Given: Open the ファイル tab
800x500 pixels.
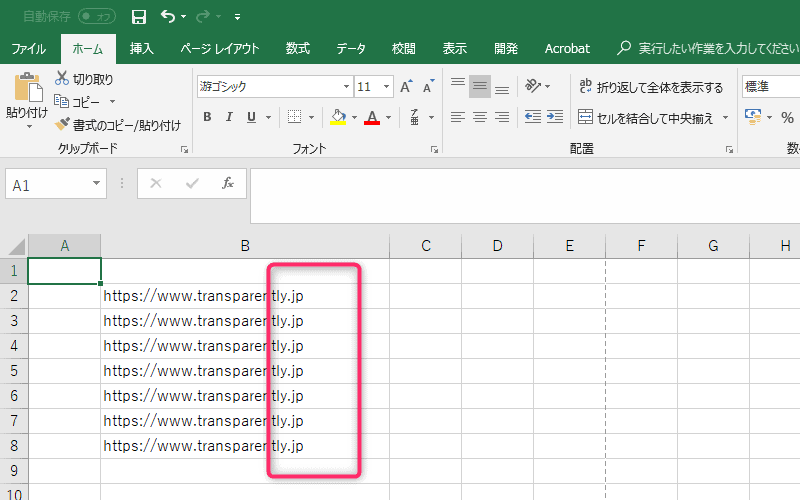Looking at the screenshot, I should click(x=29, y=49).
